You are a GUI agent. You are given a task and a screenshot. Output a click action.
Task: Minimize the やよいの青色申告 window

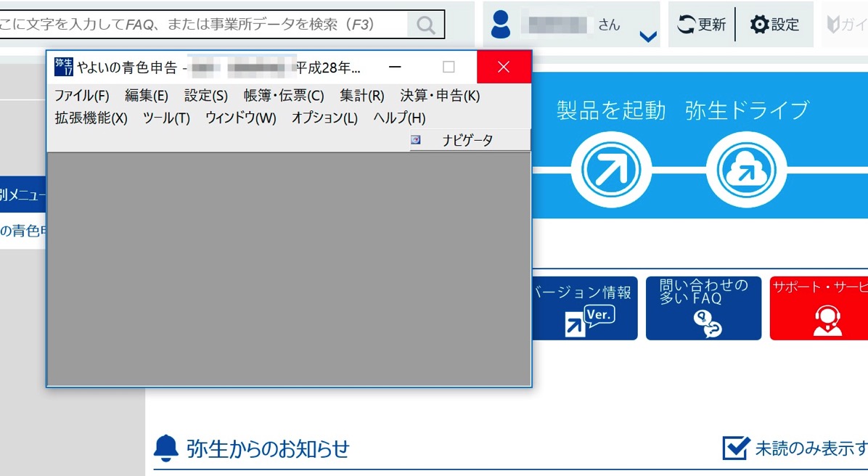395,67
